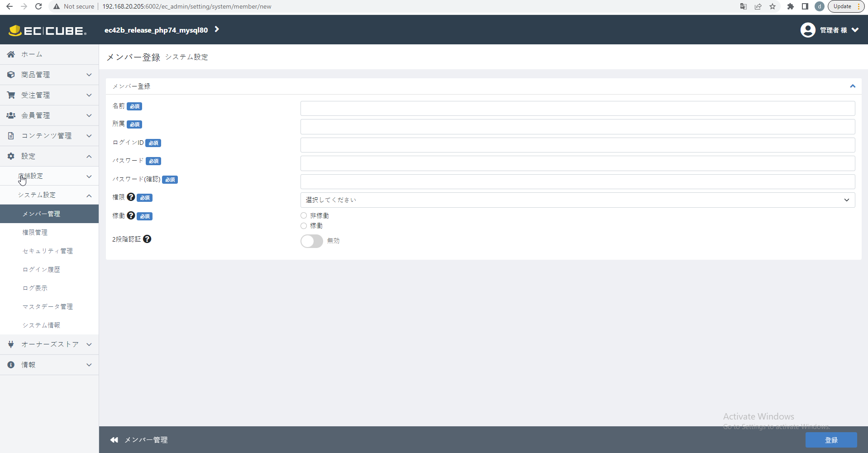This screenshot has height=453, width=868.
Task: Click the help icon next to 権限
Action: [131, 197]
